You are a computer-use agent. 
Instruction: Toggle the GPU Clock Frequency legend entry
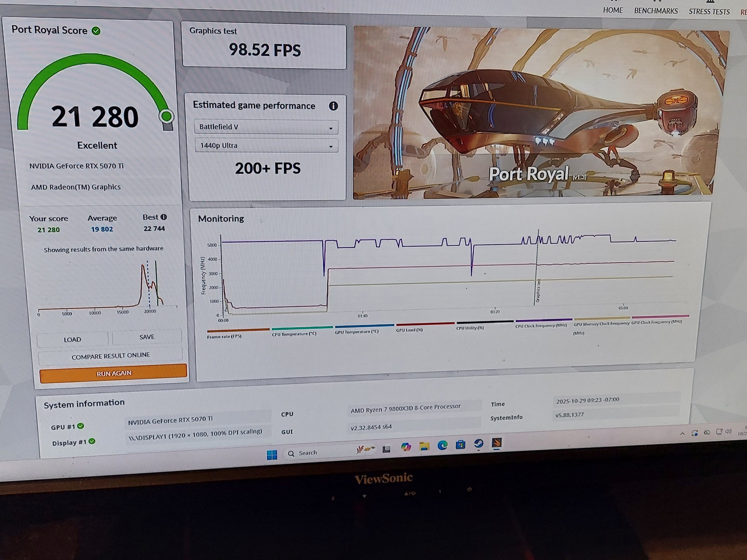(x=659, y=319)
